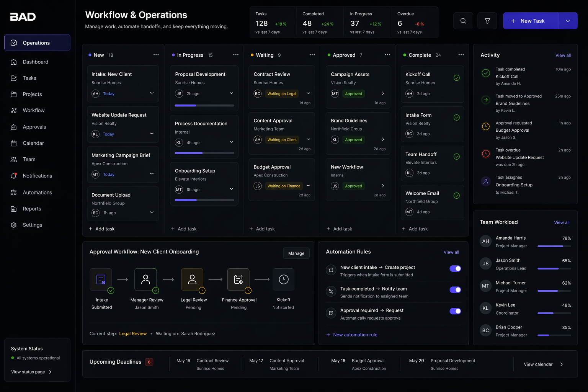Click New automation rule link

[352, 335]
